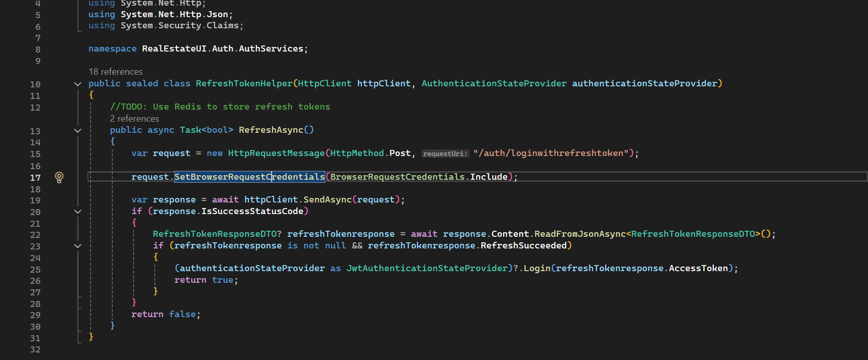
Task: Click the HttpRequestMessage type name
Action: coord(277,153)
